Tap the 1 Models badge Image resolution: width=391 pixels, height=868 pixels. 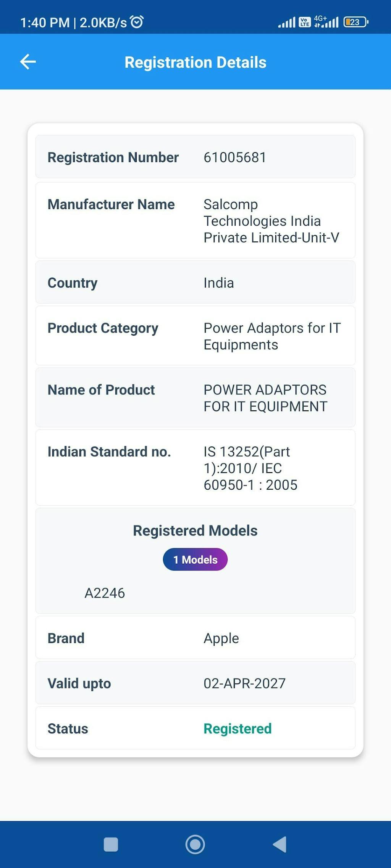tap(195, 559)
